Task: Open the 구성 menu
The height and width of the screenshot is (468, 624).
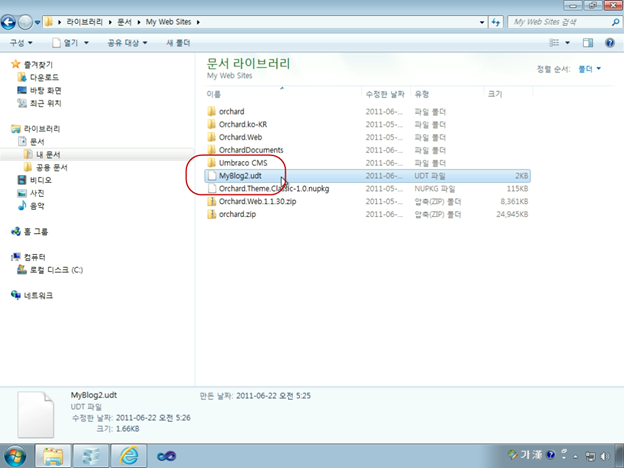Action: coord(21,43)
